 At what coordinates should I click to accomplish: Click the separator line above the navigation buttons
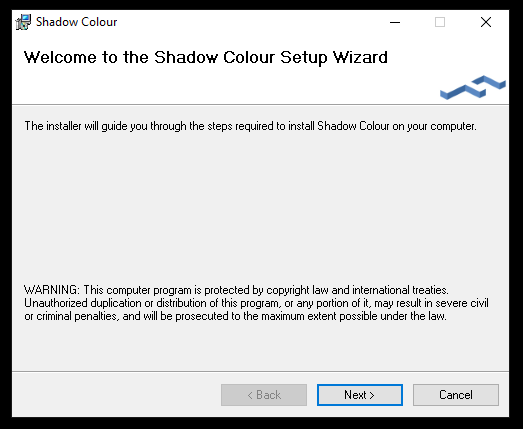click(260, 371)
